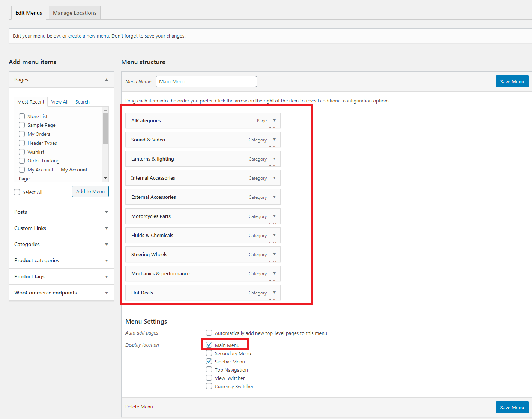The image size is (532, 419).
Task: Select the Most Recent pages tab
Action: click(31, 102)
